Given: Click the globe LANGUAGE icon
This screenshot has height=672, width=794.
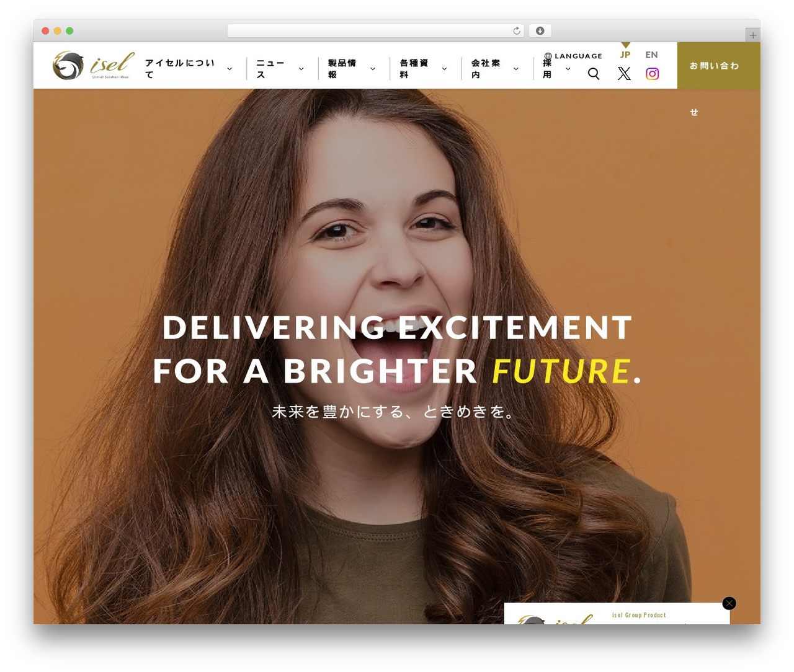Looking at the screenshot, I should click(548, 56).
